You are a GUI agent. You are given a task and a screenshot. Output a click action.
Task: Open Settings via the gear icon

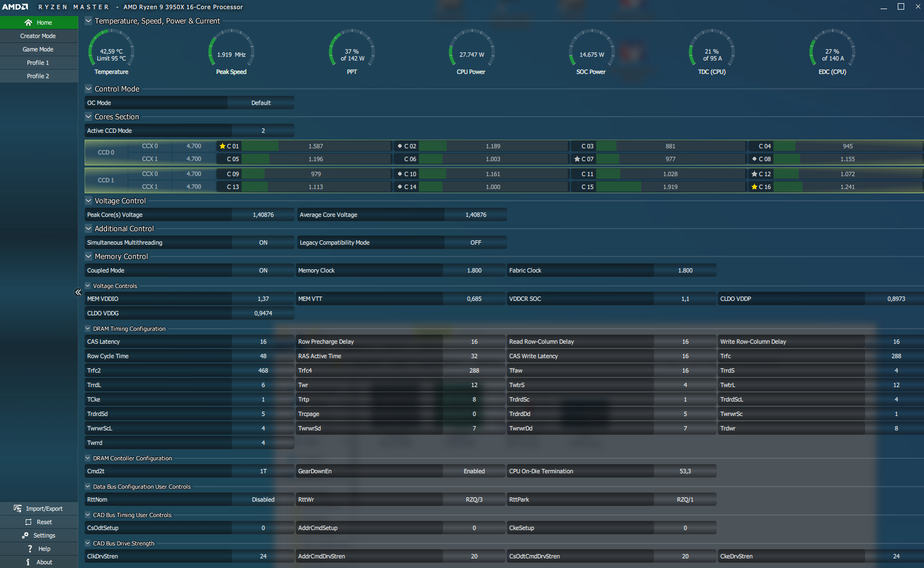25,535
